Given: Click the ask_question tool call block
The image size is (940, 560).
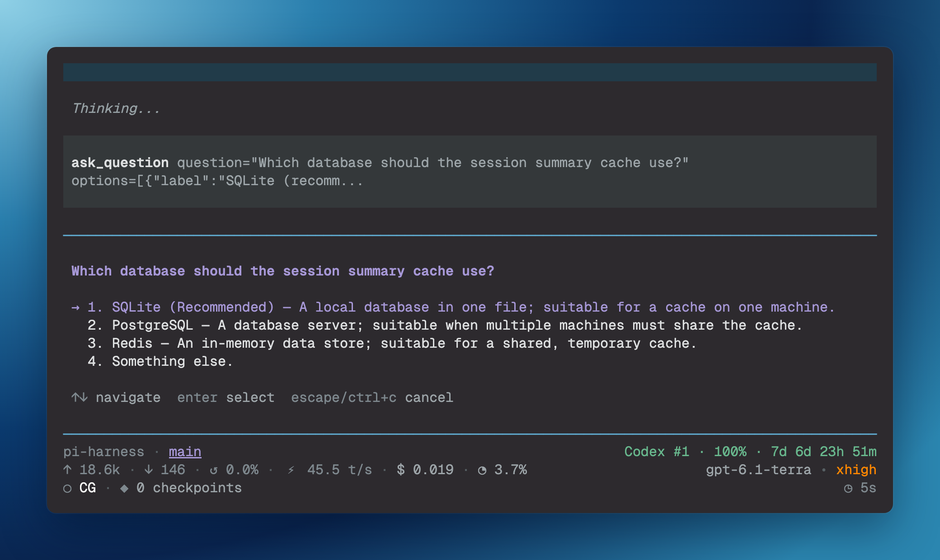Looking at the screenshot, I should [x=470, y=172].
